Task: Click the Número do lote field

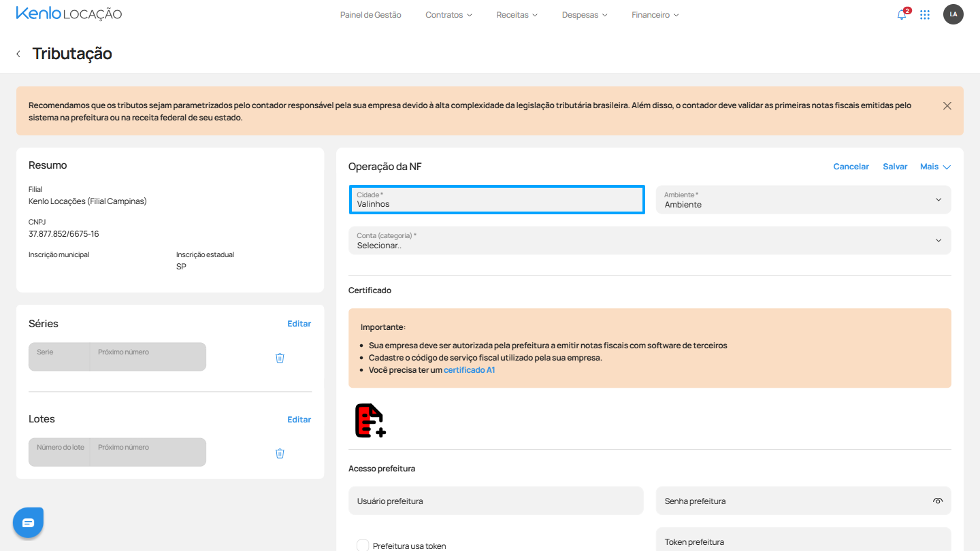Action: pyautogui.click(x=59, y=452)
